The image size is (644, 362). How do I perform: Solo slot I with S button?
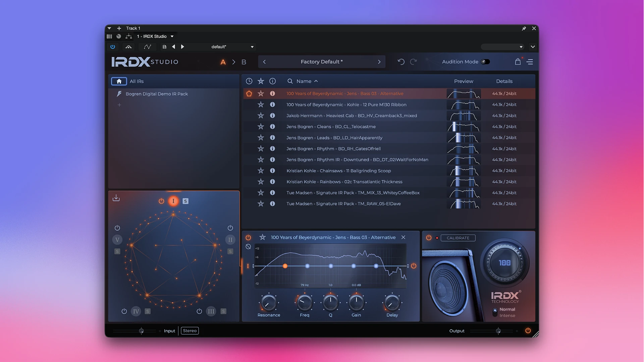[x=185, y=201]
